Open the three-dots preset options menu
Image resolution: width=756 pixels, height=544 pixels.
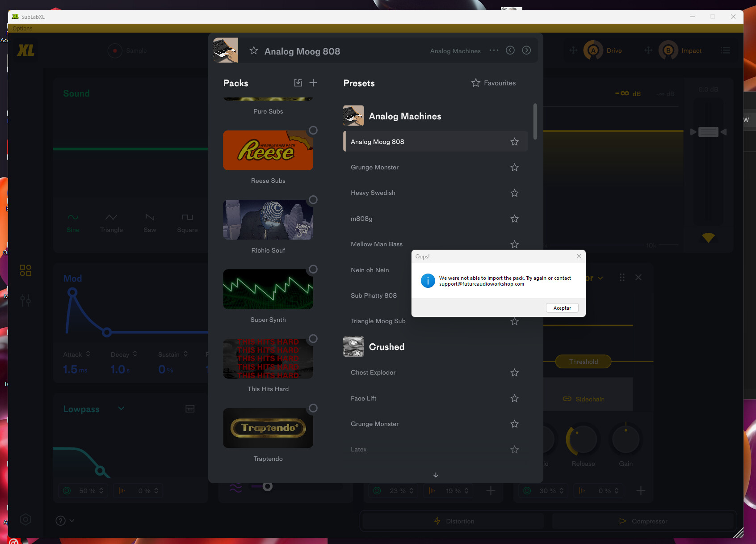click(x=494, y=50)
